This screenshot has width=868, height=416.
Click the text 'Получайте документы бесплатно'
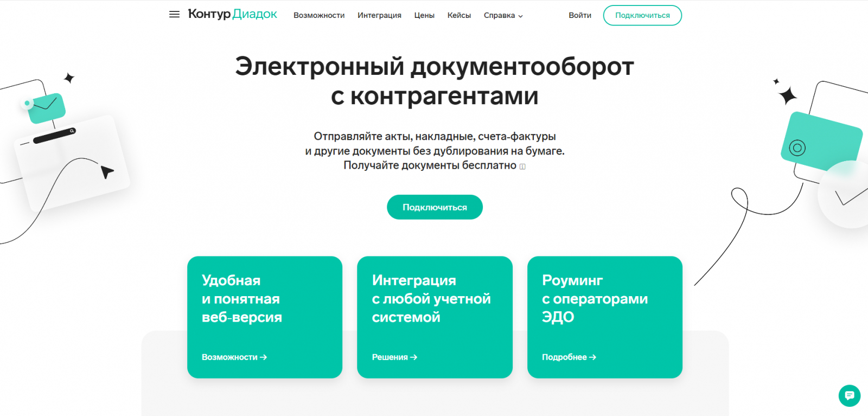tap(430, 165)
